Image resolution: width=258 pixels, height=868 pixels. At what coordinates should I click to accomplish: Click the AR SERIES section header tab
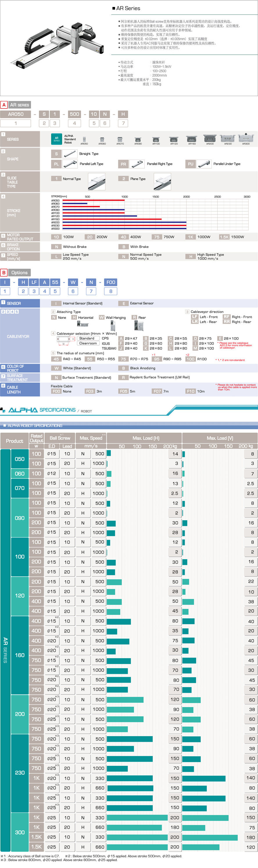(x=19, y=105)
